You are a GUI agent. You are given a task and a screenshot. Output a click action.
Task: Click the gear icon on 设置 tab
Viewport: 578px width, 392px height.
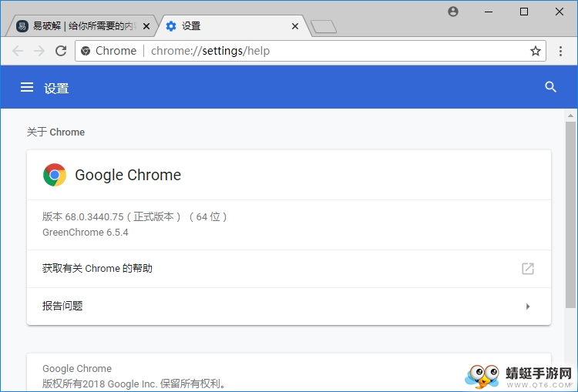pos(171,26)
